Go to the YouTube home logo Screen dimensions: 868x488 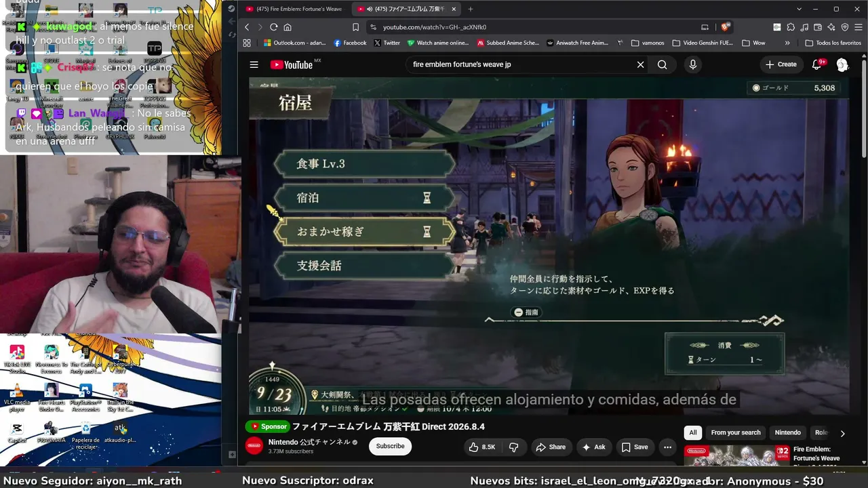coord(292,65)
